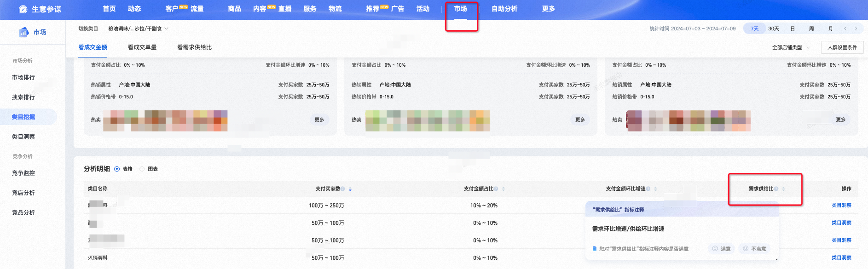The image size is (868, 269).
Task: Click the help icon beside 需求供给比 header
Action: pos(776,189)
